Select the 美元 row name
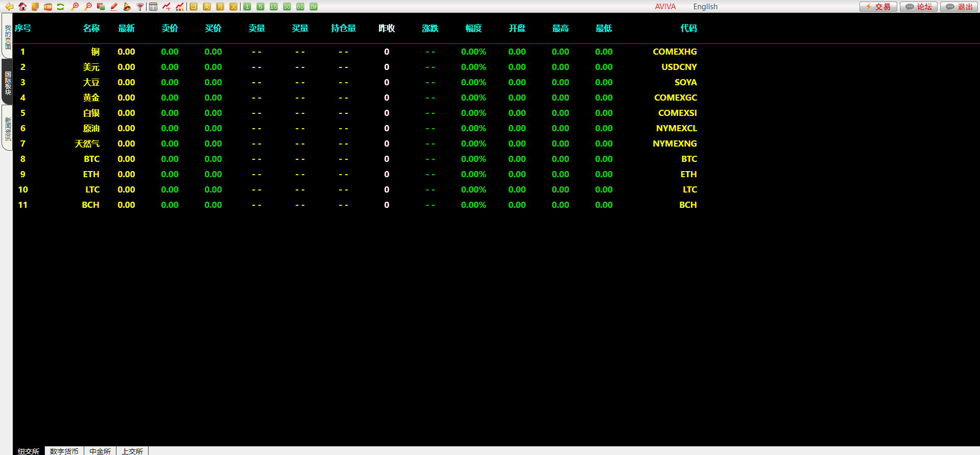The image size is (980, 455). [x=91, y=67]
